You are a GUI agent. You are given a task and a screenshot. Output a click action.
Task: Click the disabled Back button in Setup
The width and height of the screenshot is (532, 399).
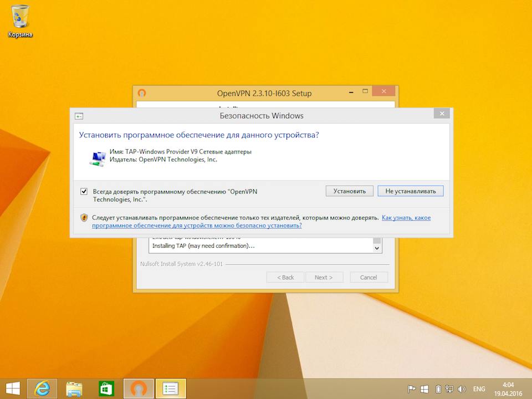[285, 277]
